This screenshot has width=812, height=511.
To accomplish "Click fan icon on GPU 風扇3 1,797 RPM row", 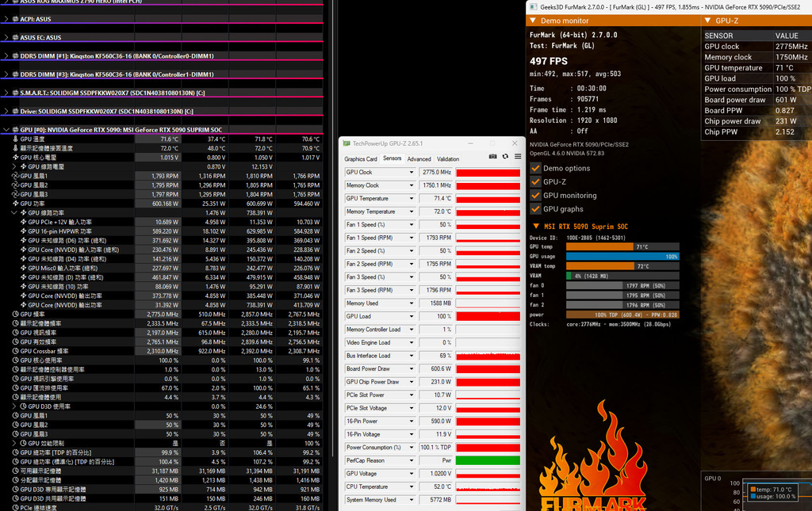I will pyautogui.click(x=16, y=194).
